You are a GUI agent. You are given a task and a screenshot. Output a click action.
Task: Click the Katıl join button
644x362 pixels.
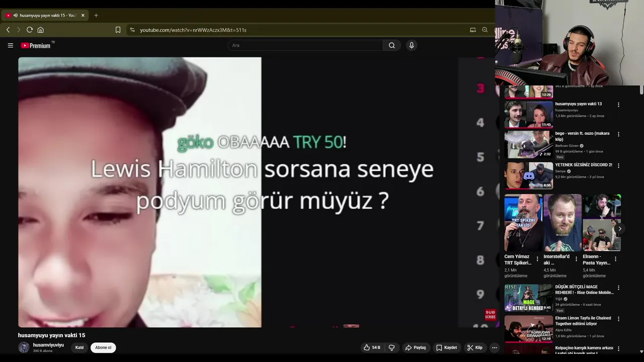pos(79,347)
